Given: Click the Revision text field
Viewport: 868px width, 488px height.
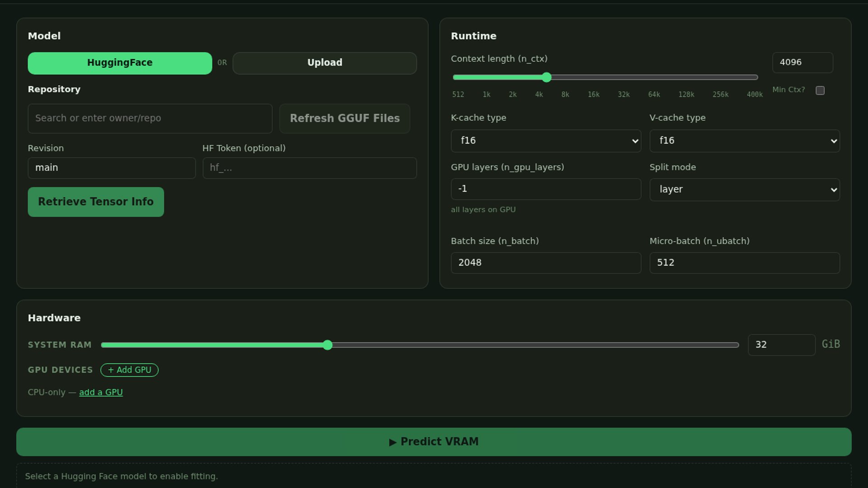Looking at the screenshot, I should click(111, 168).
